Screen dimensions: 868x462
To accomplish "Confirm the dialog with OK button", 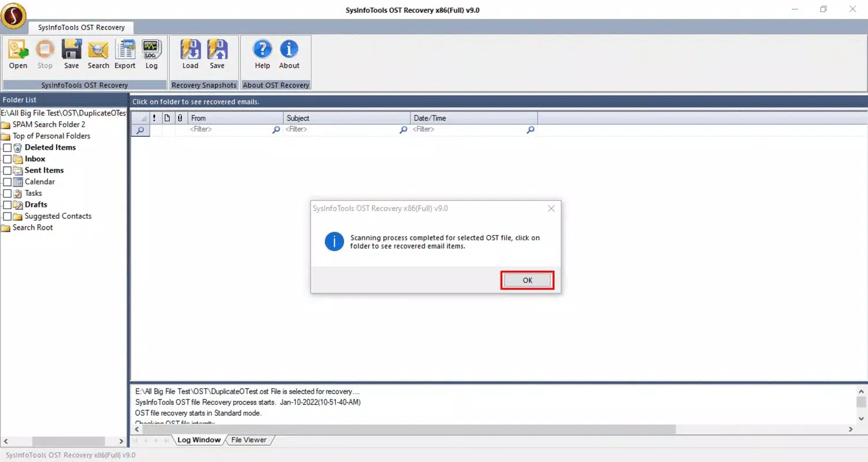I will tap(527, 280).
